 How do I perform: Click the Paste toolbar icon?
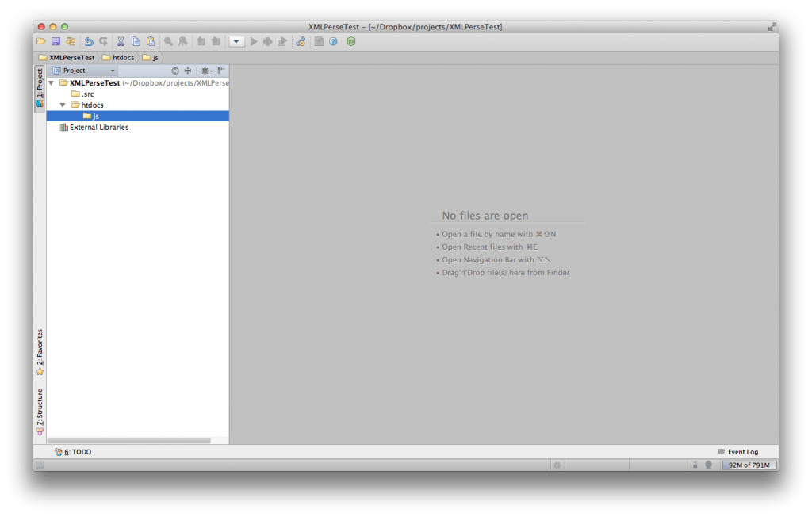pos(149,41)
